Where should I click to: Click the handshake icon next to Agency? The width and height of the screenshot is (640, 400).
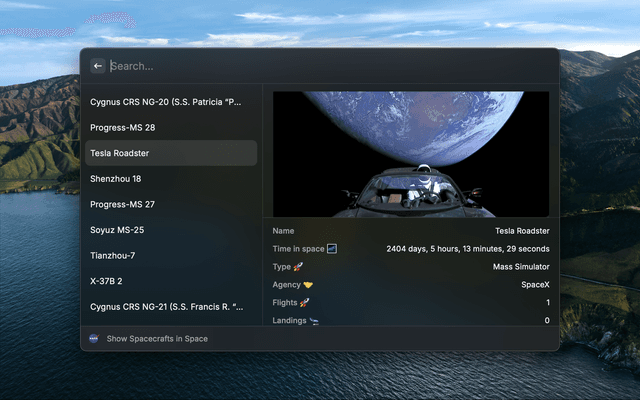tap(309, 285)
